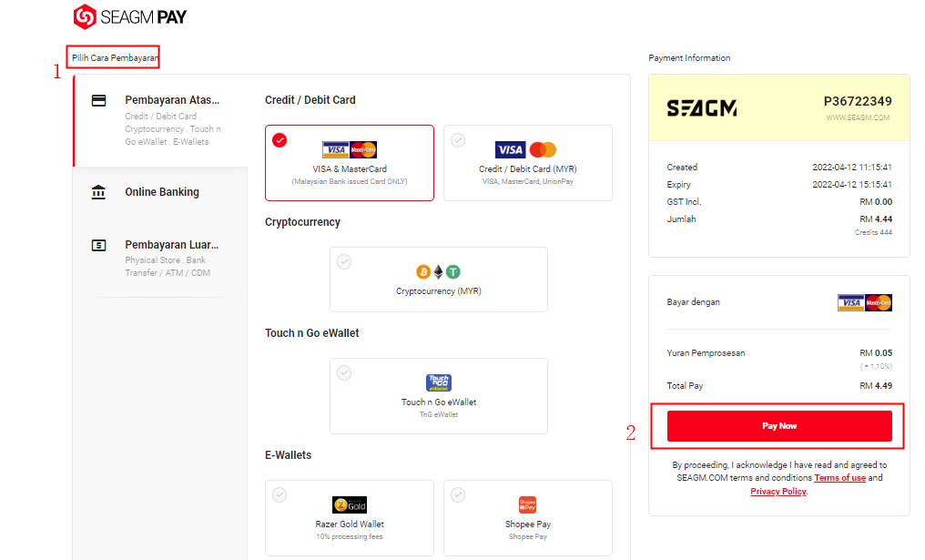Select the VISA & MasterCard checked radio

pos(280,140)
